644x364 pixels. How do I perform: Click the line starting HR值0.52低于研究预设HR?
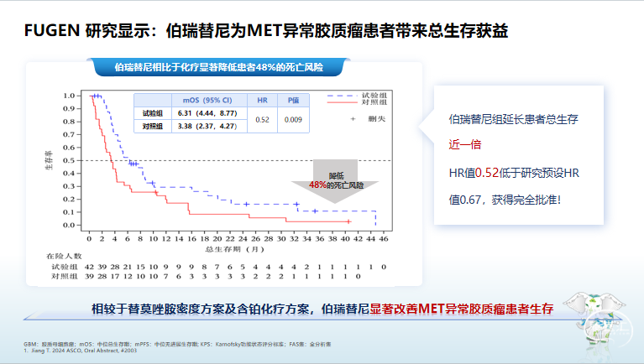pos(514,173)
